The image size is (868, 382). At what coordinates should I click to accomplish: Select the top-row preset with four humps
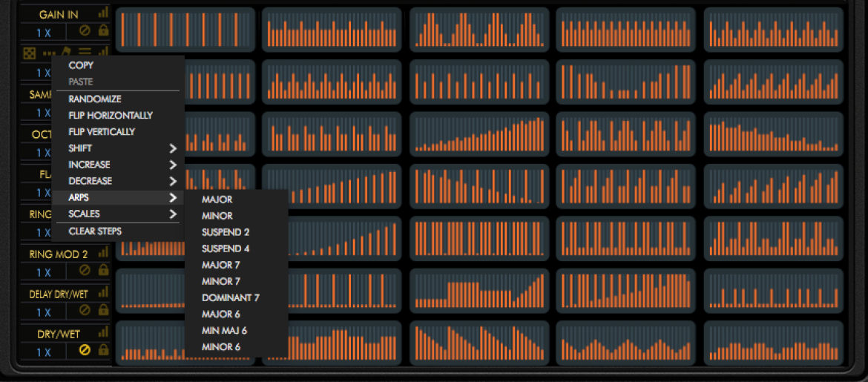tap(479, 30)
